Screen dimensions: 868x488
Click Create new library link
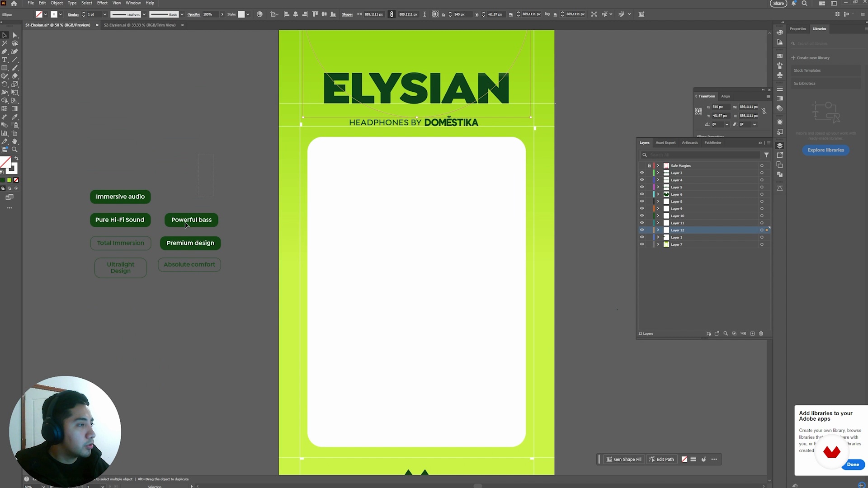810,58
